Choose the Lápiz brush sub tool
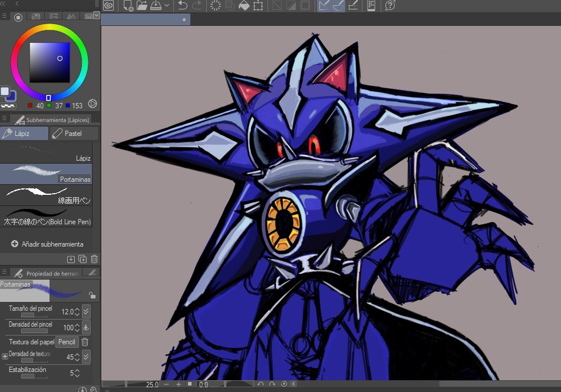561x392 pixels. [46, 152]
